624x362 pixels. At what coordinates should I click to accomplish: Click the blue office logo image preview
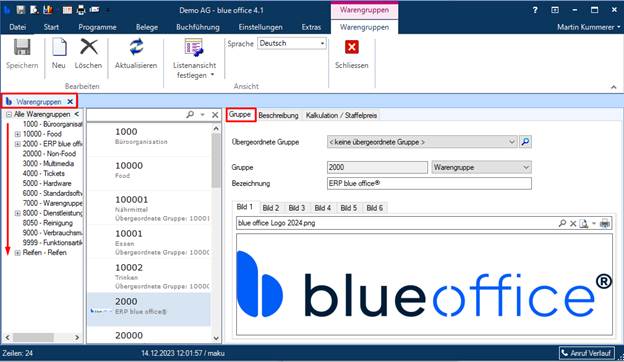pos(424,284)
